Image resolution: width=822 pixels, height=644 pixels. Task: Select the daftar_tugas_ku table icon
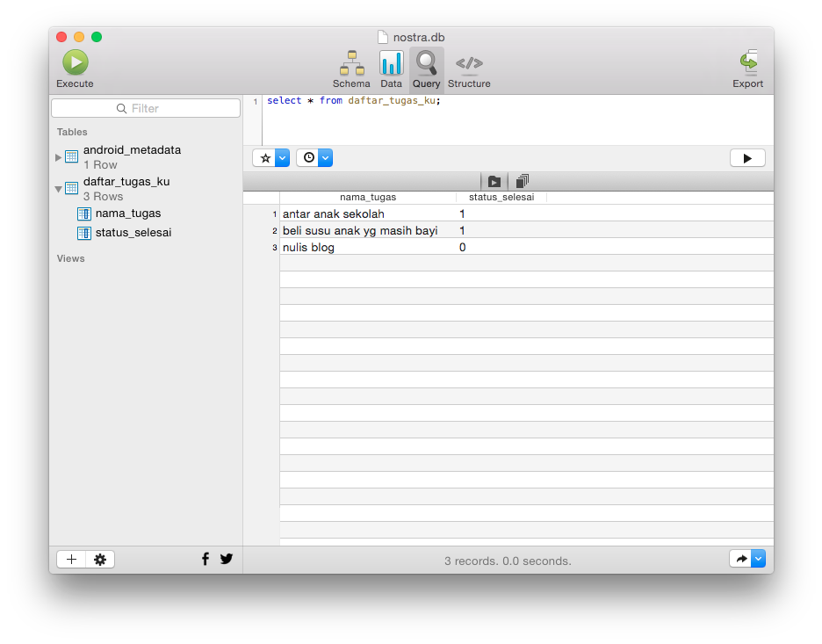coord(72,188)
